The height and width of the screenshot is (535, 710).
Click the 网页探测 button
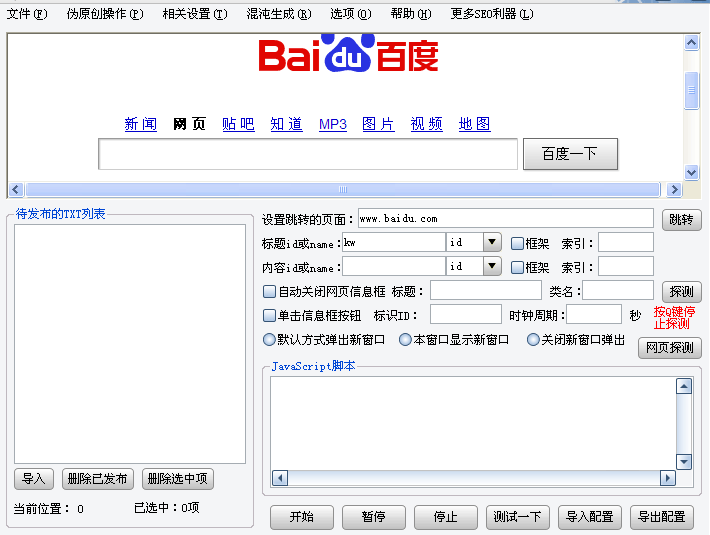point(670,348)
